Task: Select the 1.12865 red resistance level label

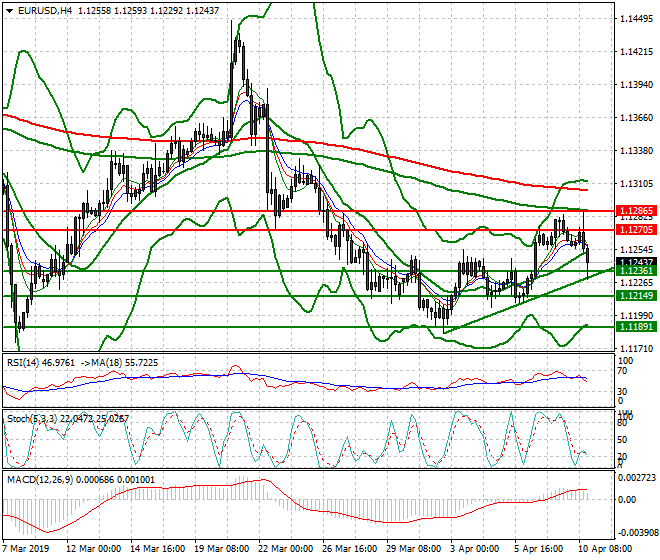Action: pos(636,211)
